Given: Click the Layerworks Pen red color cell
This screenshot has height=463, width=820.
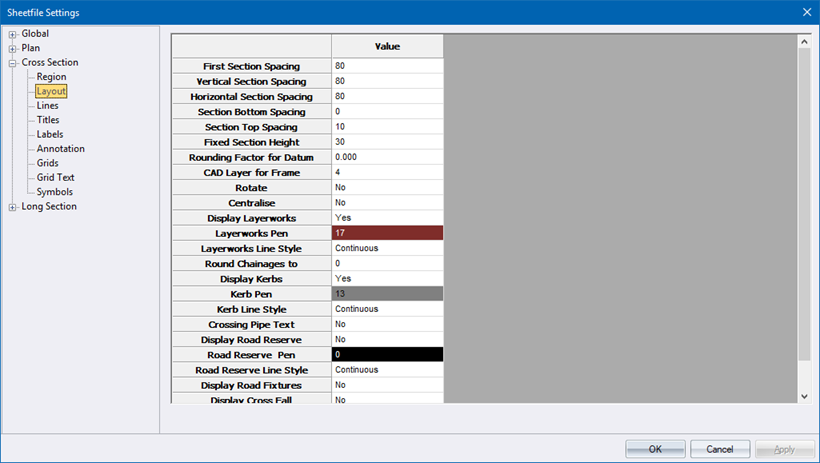Looking at the screenshot, I should [x=387, y=233].
